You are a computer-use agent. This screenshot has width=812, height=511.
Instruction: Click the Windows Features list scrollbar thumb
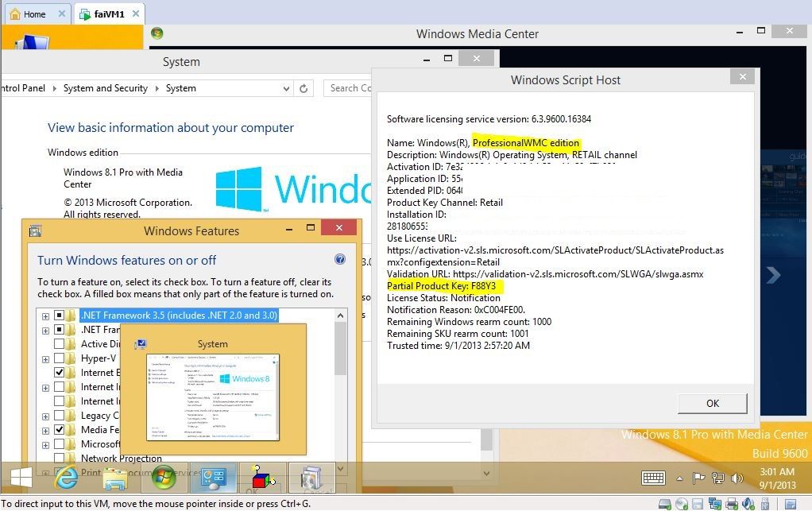pos(340,348)
